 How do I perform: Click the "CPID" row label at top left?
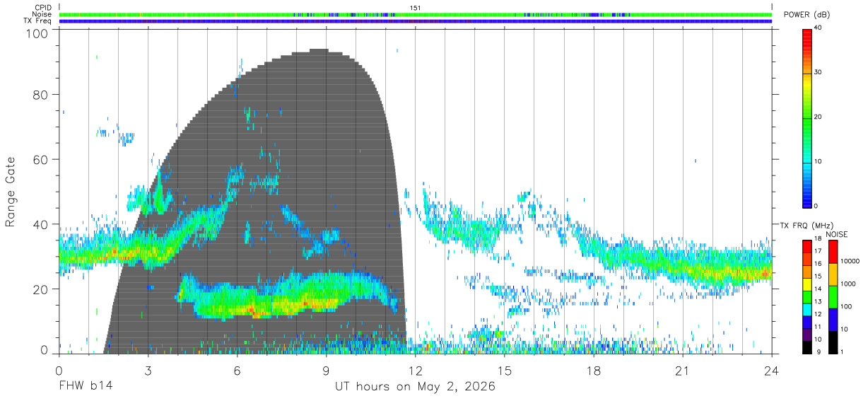click(x=42, y=8)
